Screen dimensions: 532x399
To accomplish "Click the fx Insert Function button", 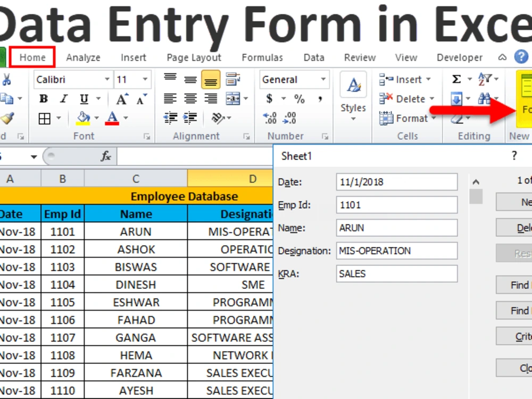I will (x=106, y=156).
